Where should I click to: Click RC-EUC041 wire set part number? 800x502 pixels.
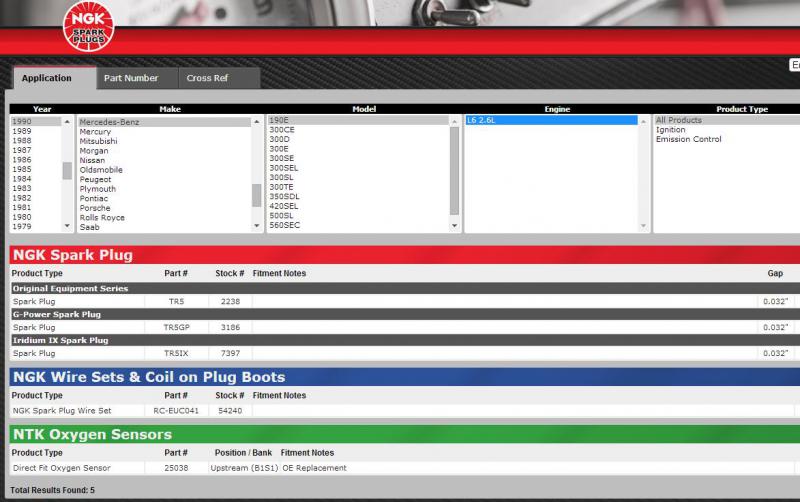click(x=176, y=411)
